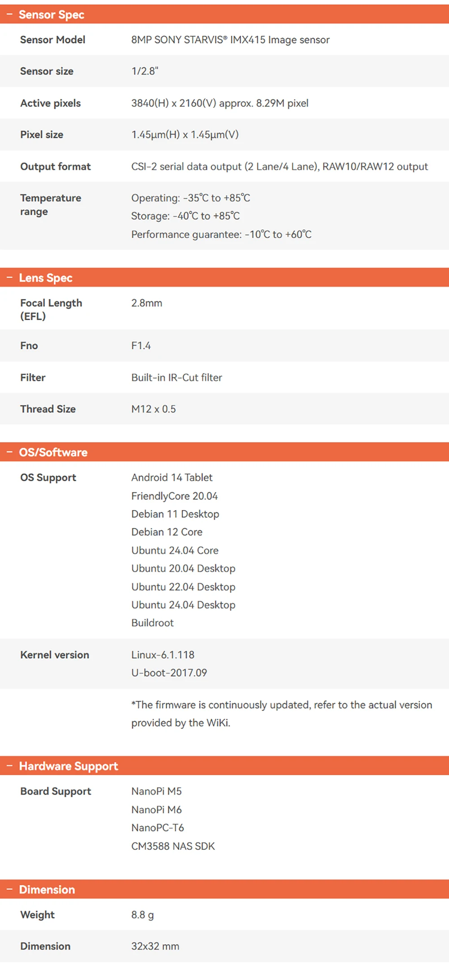Click the firmware update note text

pyautogui.click(x=282, y=714)
